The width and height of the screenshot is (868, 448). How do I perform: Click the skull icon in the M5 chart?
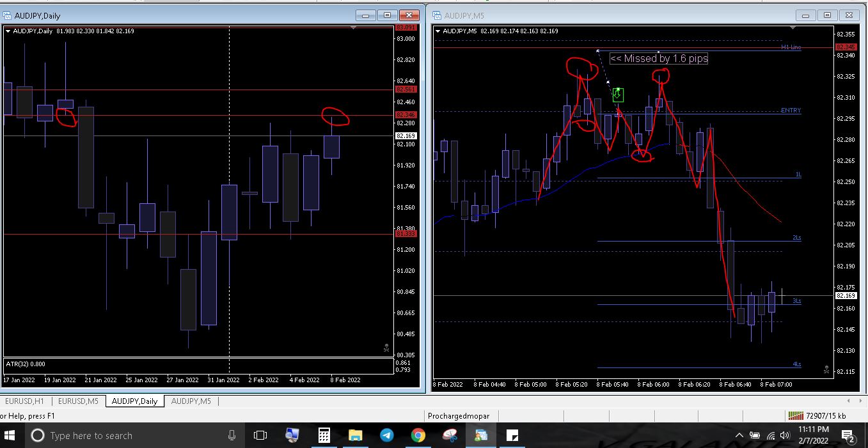(827, 369)
